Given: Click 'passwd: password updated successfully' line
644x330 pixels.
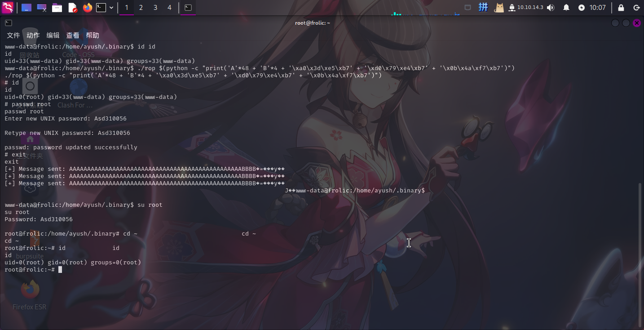Looking at the screenshot, I should point(71,147).
